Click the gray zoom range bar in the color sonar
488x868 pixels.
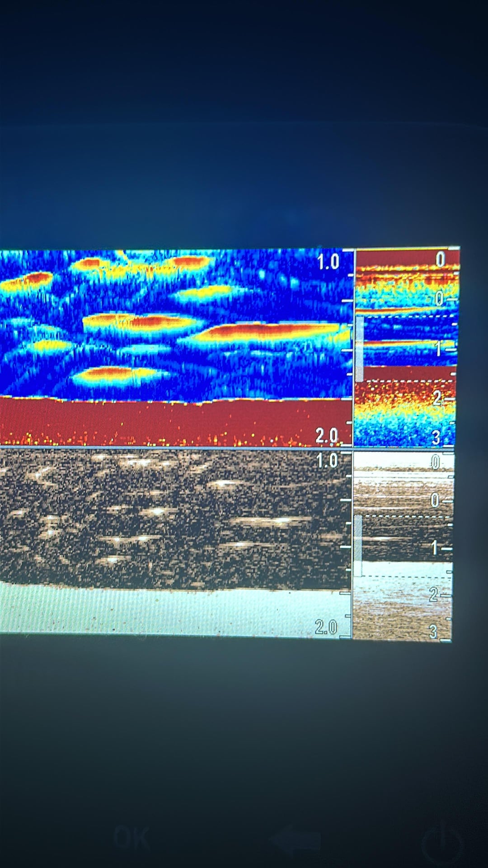pos(359,349)
